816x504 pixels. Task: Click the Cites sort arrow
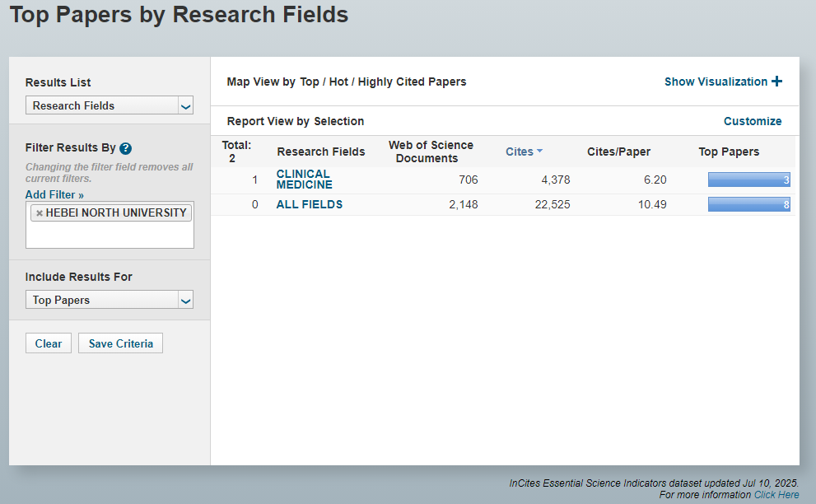(539, 152)
